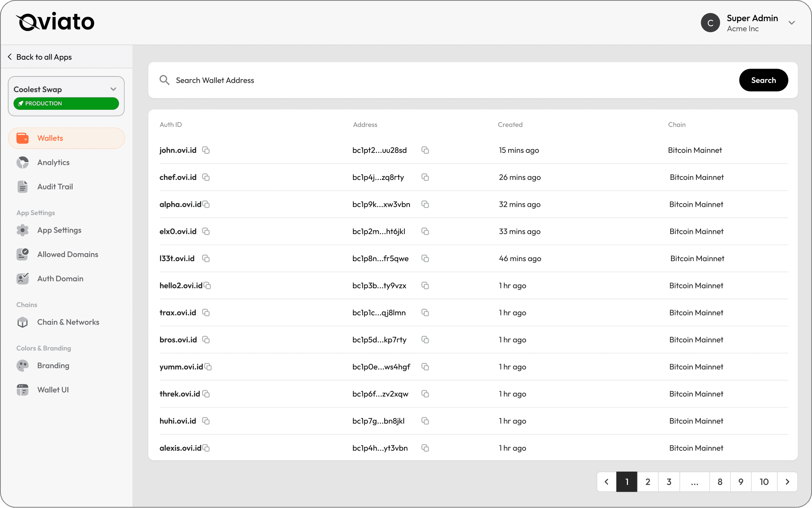Screen dimensions: 812x508
Task: Click the Chain & Networks cube icon
Action: (x=23, y=322)
